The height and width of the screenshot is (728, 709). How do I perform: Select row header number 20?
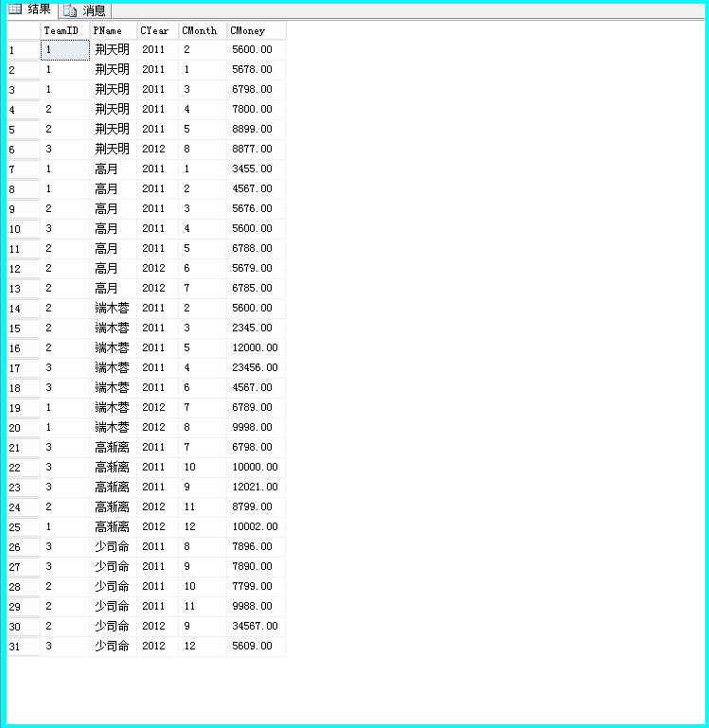coord(24,428)
